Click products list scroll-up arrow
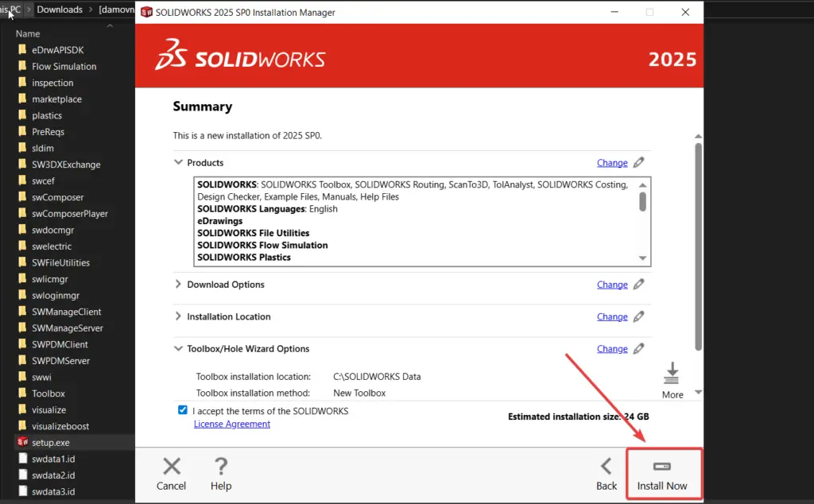814x504 pixels. pyautogui.click(x=642, y=184)
